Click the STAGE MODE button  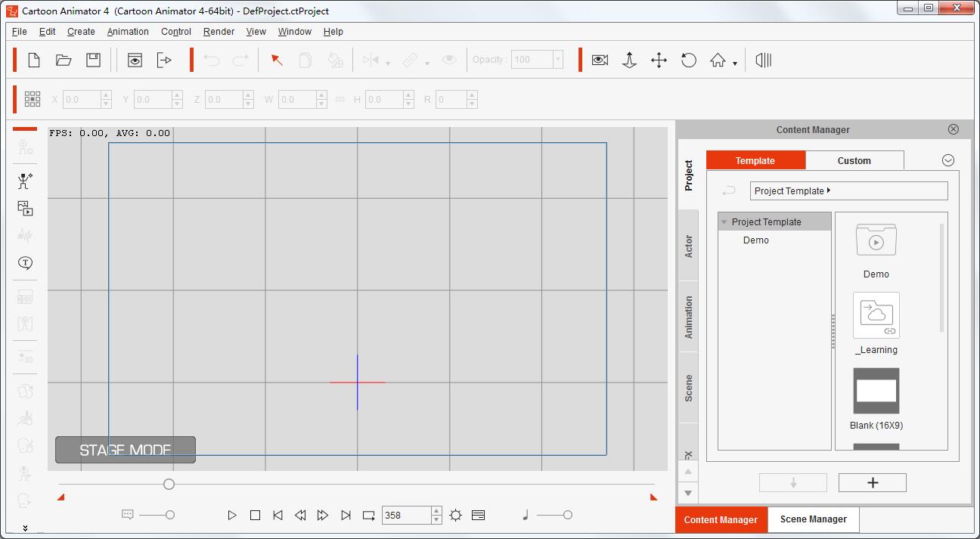(x=126, y=450)
